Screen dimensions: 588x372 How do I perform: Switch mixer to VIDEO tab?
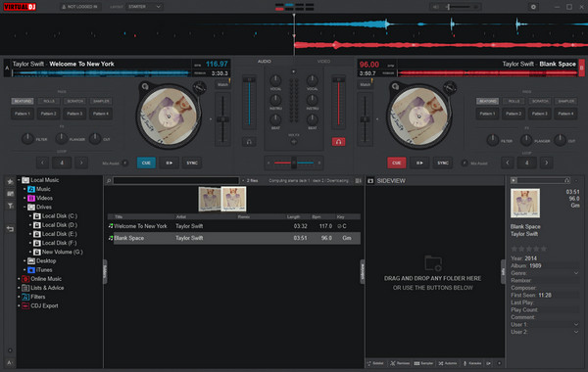click(323, 61)
